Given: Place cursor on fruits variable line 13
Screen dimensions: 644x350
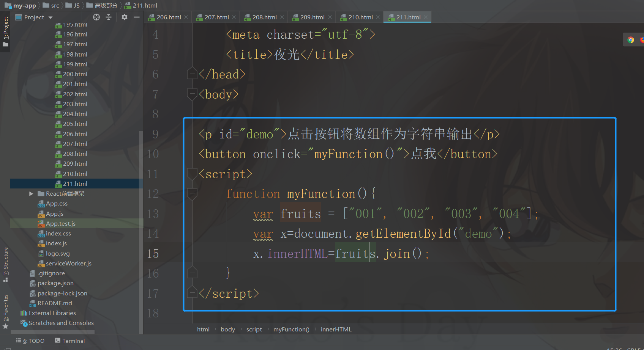Looking at the screenshot, I should click(x=300, y=214).
